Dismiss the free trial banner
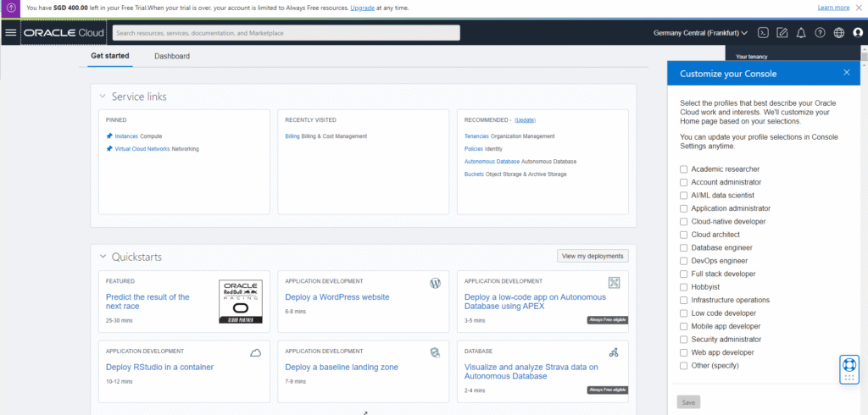Screen dimensions: 868x415 coord(860,8)
